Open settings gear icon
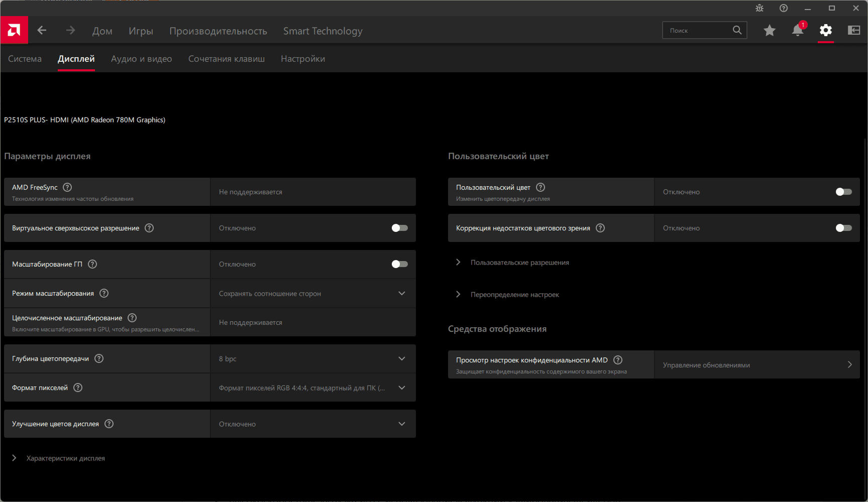The height and width of the screenshot is (502, 868). pyautogui.click(x=825, y=31)
